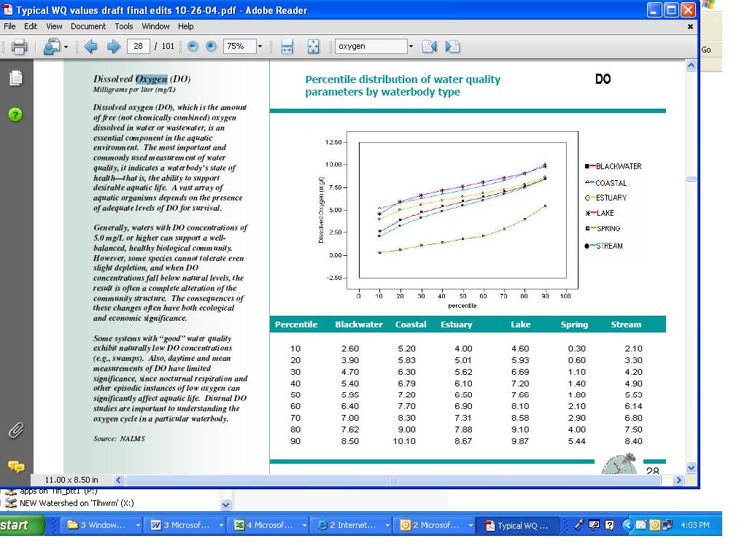Open the Attachments paperclip panel
Image resolution: width=747 pixels, height=560 pixels.
[16, 430]
